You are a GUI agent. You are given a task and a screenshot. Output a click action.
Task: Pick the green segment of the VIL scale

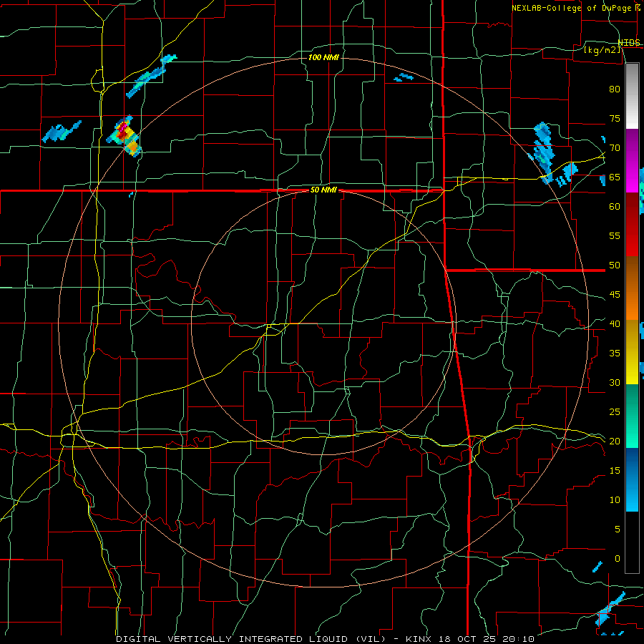tap(632, 416)
